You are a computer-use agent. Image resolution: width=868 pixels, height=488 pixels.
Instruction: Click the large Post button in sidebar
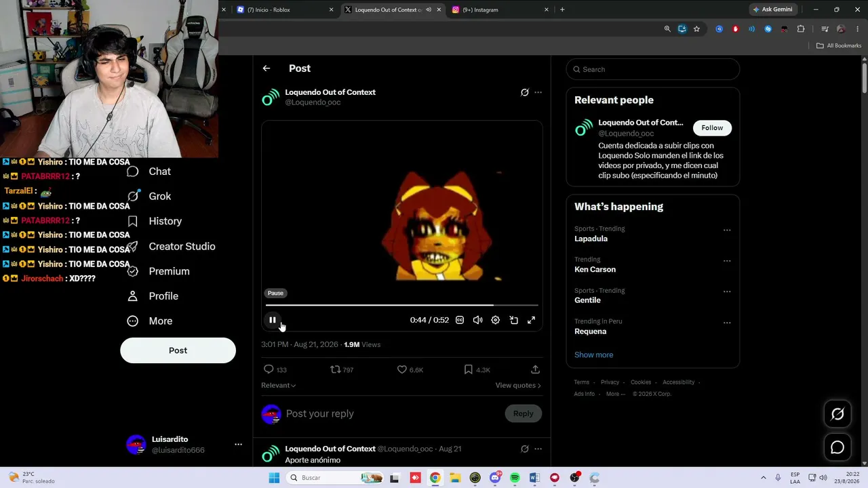[x=178, y=350]
